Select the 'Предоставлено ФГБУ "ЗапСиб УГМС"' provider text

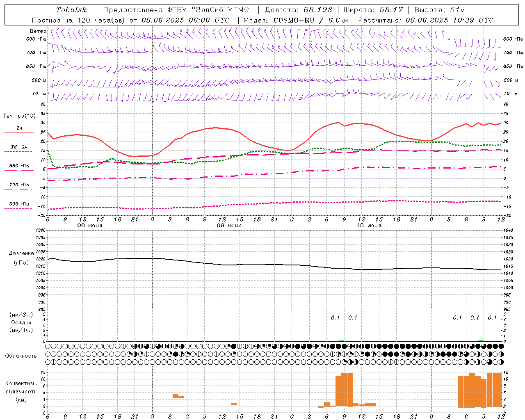coord(178,10)
